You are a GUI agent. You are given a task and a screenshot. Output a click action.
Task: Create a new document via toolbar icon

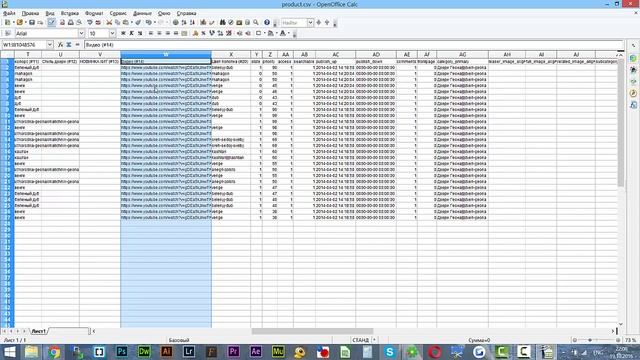pos(7,22)
